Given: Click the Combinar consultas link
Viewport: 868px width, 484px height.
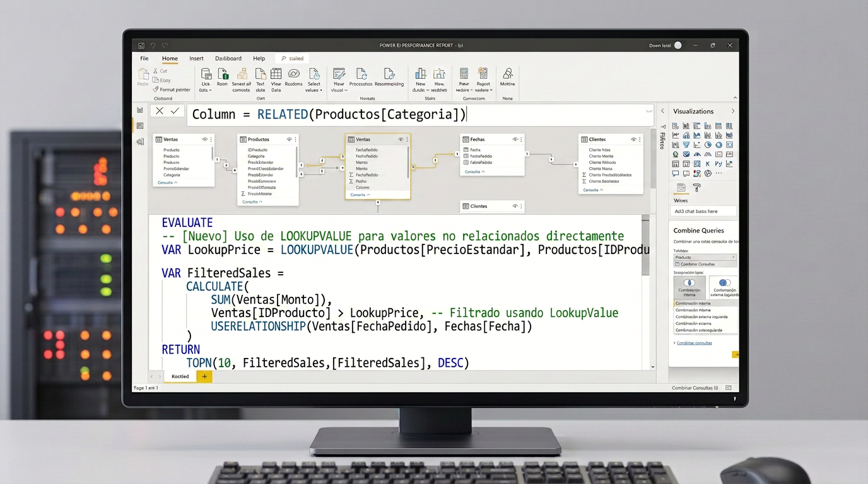Looking at the screenshot, I should [x=695, y=343].
